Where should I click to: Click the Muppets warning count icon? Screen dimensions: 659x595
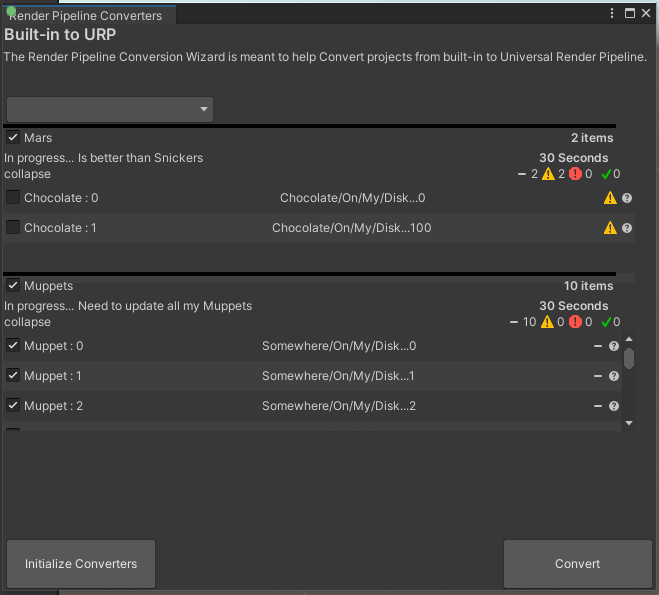(547, 322)
